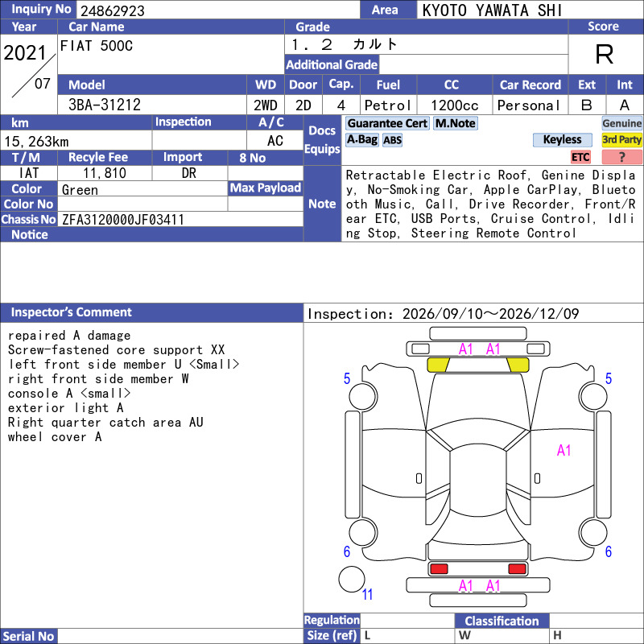This screenshot has width=644, height=644.
Task: Click the A-Bag equipment badge
Action: tap(361, 140)
